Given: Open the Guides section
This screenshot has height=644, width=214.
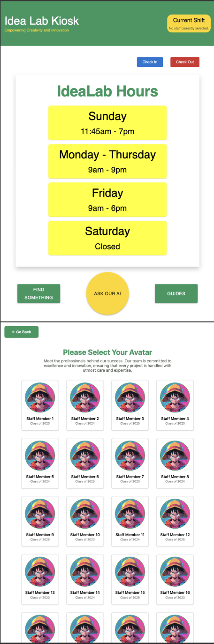Looking at the screenshot, I should (x=176, y=293).
